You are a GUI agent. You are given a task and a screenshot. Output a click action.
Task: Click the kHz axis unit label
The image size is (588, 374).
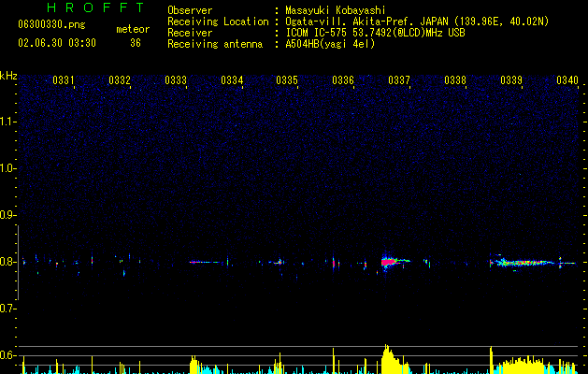tap(8, 76)
